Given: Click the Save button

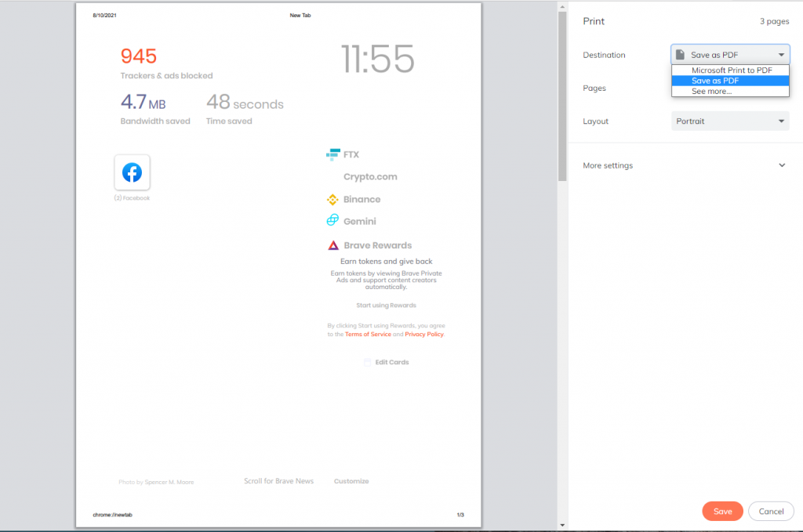Looking at the screenshot, I should (x=721, y=510).
